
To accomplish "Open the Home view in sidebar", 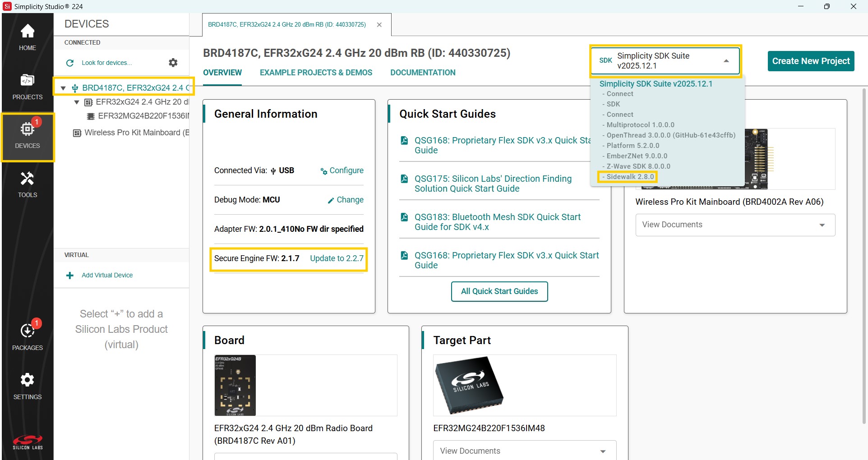I will point(28,37).
